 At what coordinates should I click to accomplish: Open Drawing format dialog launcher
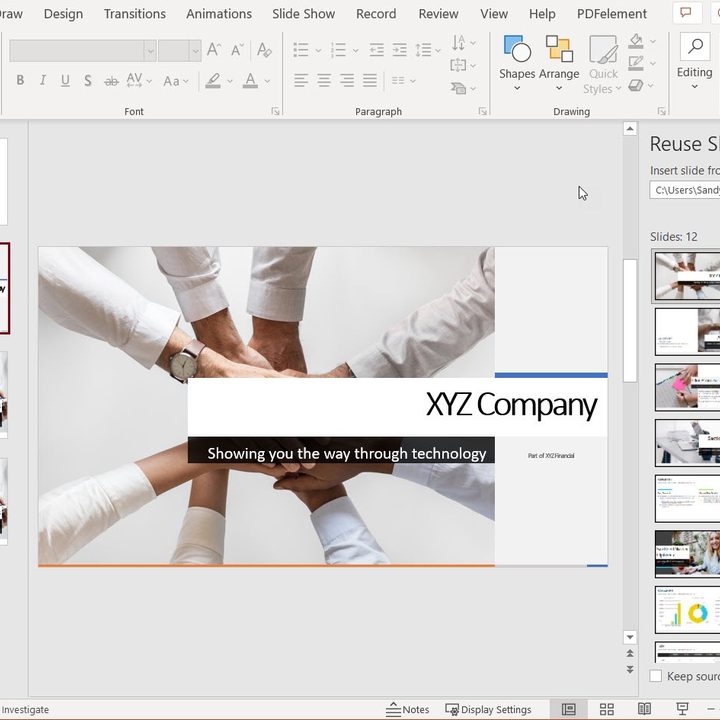(662, 111)
